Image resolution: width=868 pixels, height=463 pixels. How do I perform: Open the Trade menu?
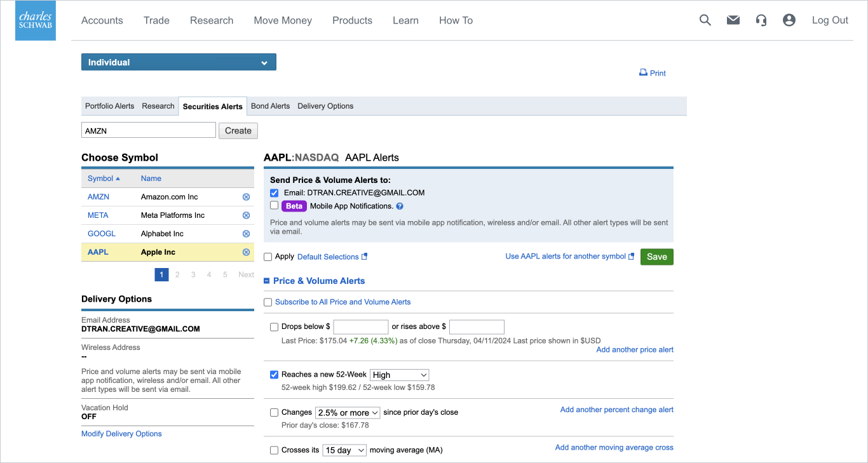pyautogui.click(x=156, y=20)
